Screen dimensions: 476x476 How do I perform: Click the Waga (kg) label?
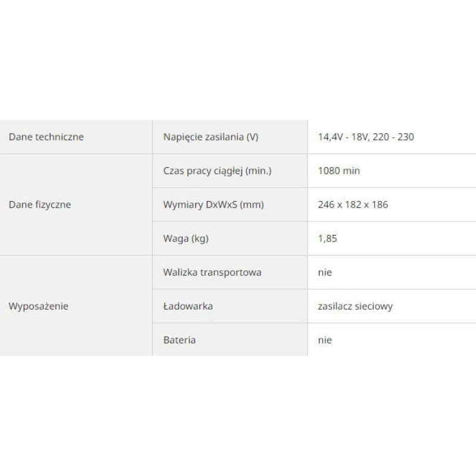[186, 239]
